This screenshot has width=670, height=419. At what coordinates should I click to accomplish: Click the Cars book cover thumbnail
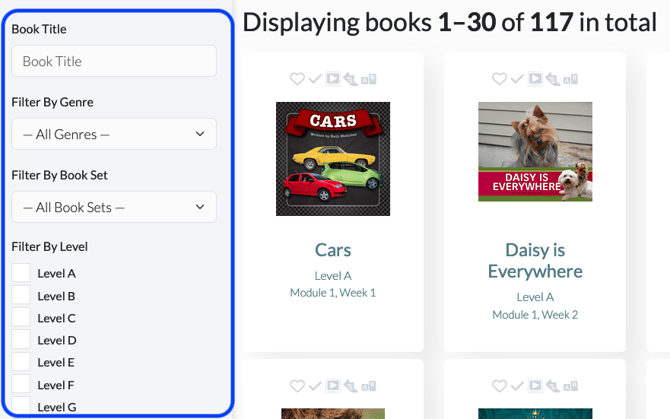(333, 158)
